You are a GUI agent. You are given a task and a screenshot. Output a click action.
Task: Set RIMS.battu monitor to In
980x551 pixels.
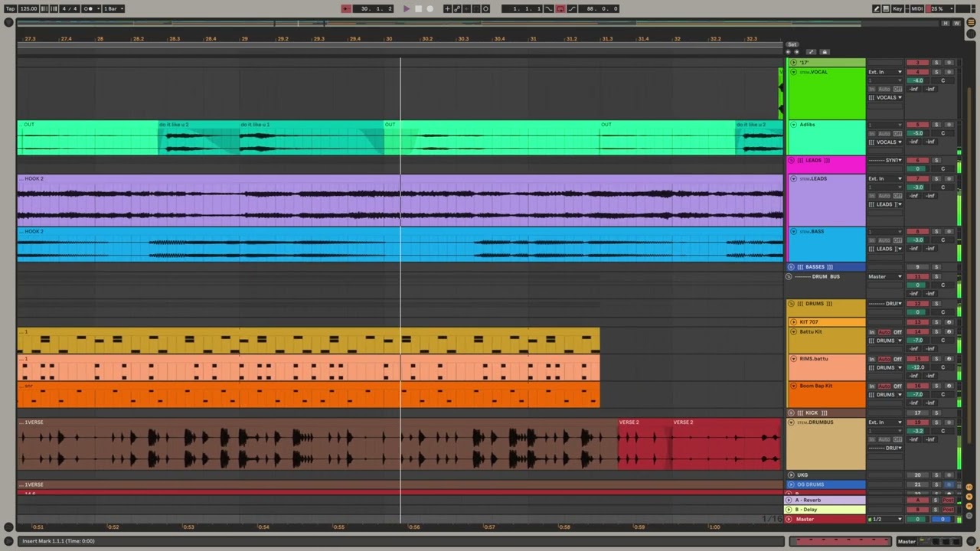tap(872, 359)
